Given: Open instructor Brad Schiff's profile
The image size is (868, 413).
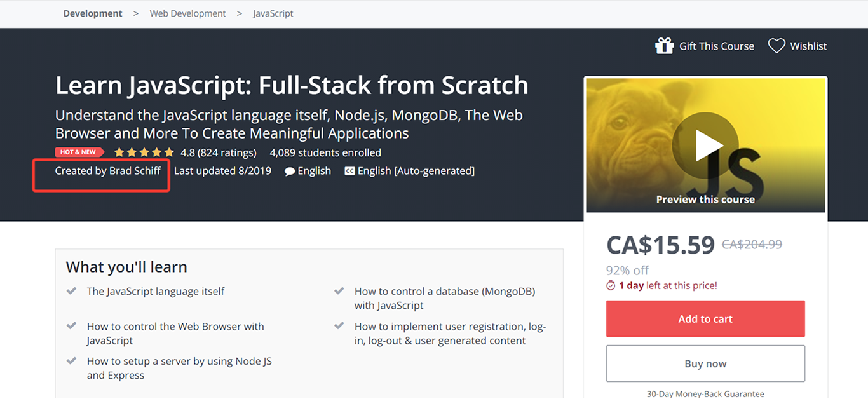Looking at the screenshot, I should click(x=135, y=171).
